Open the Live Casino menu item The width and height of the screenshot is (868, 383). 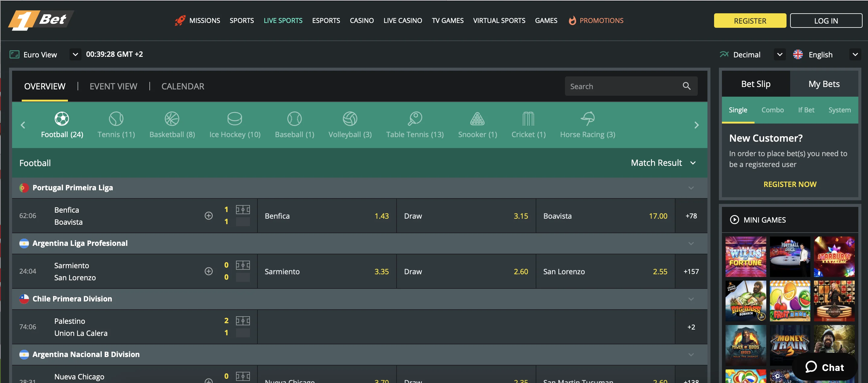pyautogui.click(x=403, y=21)
